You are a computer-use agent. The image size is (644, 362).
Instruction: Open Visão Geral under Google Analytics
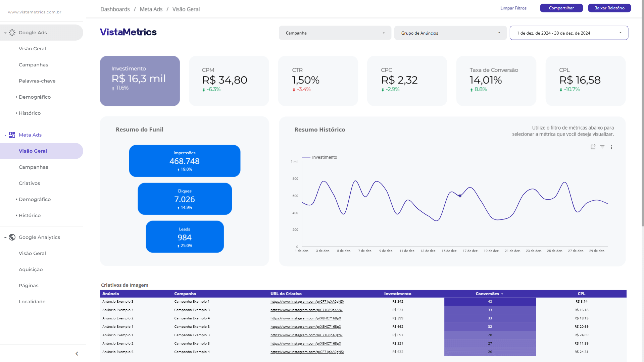point(32,253)
